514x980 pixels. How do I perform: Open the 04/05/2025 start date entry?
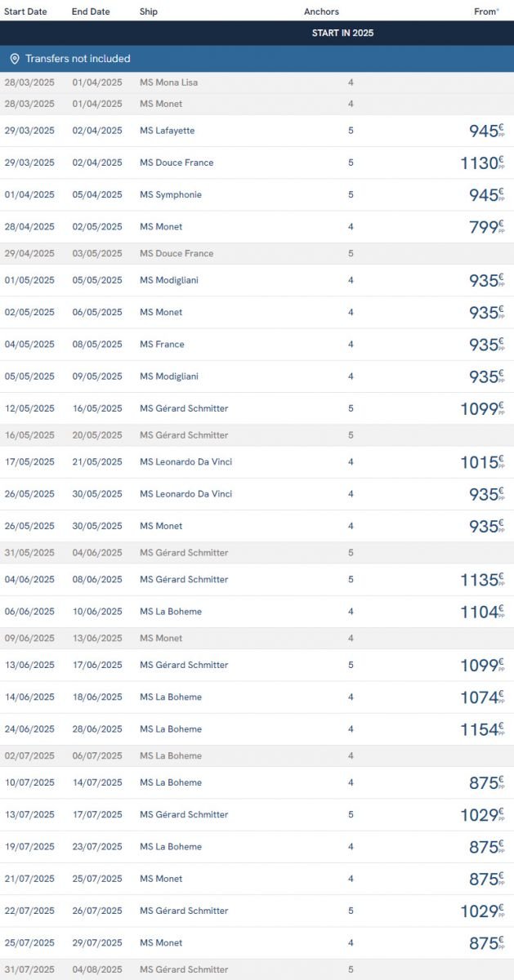[x=29, y=345]
